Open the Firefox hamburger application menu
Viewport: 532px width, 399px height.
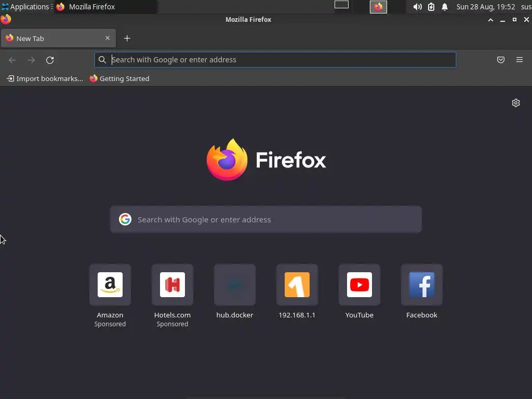[519, 60]
